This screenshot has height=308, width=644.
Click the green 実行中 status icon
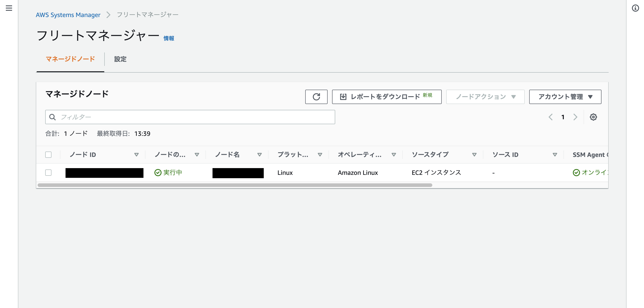coord(158,173)
